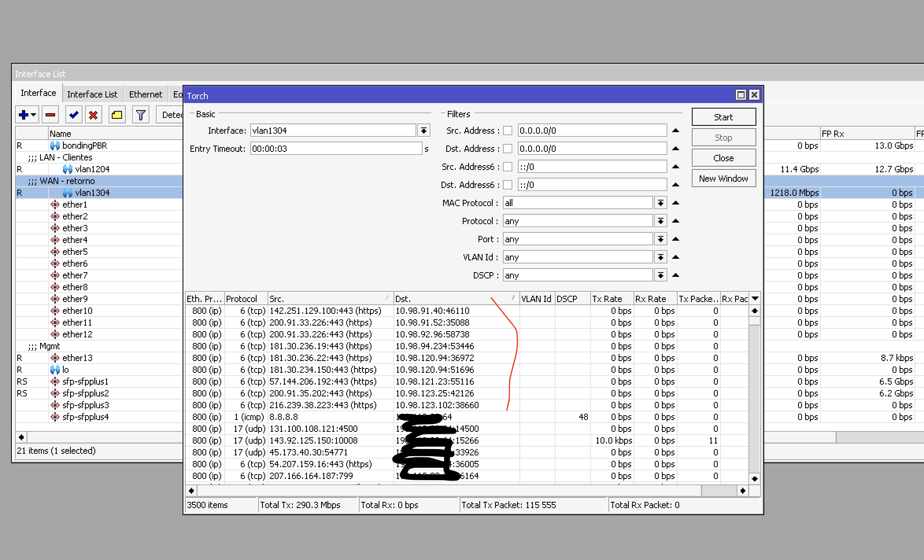Click the Entry Timeout input field
Image resolution: width=924 pixels, height=560 pixels.
[x=336, y=149]
